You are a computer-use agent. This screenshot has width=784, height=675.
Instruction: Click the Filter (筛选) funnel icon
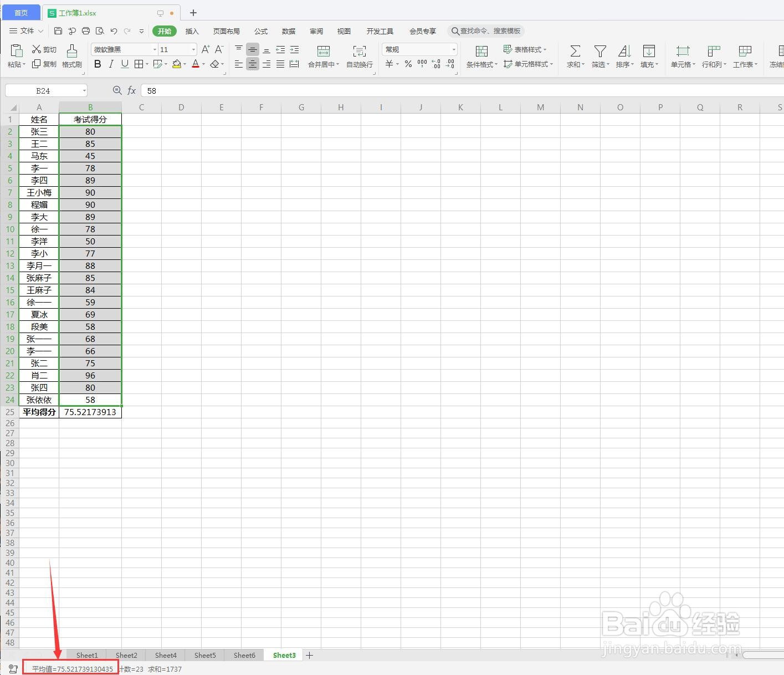click(600, 51)
